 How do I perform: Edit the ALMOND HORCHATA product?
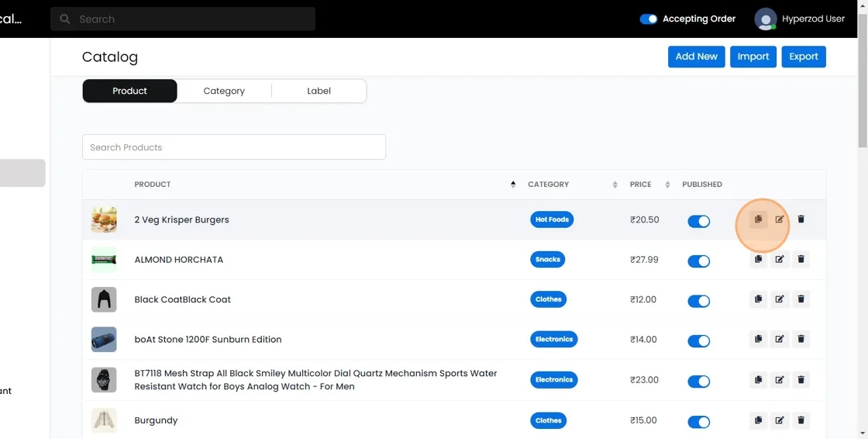tap(780, 259)
